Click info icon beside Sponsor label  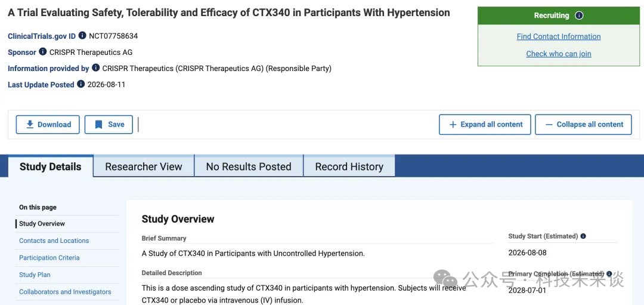43,52
